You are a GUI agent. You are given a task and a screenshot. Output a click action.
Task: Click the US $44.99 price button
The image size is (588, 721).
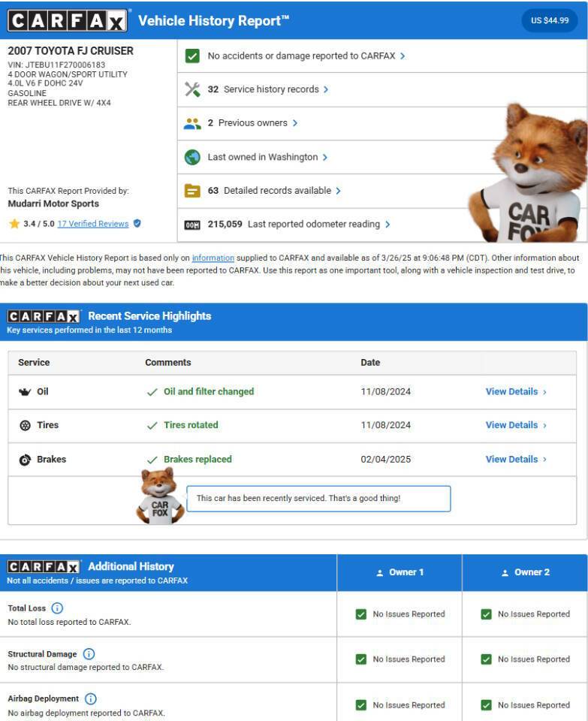point(550,21)
